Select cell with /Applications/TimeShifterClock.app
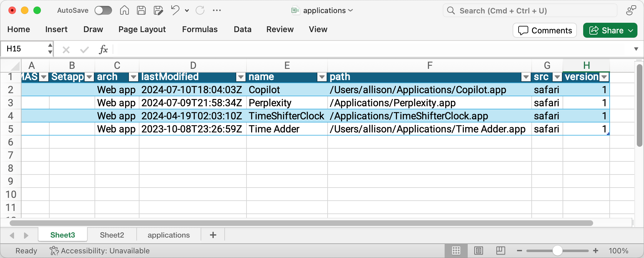Screen dimensions: 644x258 (430, 116)
